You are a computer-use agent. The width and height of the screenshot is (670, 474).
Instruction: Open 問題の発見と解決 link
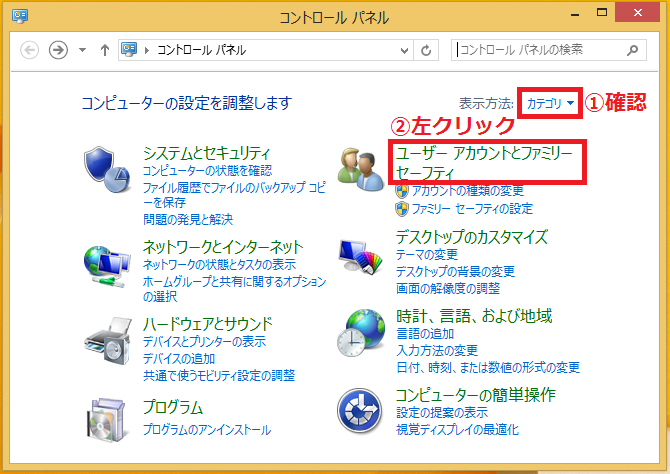coord(188,219)
